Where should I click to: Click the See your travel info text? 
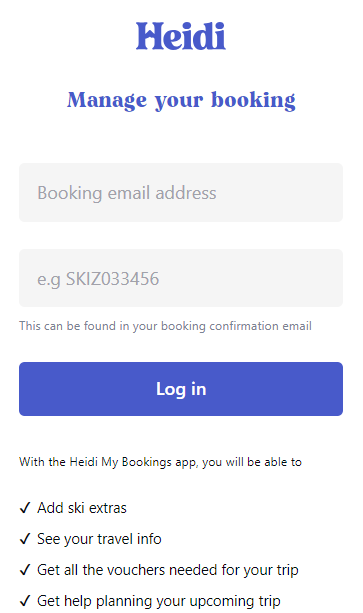(x=99, y=539)
